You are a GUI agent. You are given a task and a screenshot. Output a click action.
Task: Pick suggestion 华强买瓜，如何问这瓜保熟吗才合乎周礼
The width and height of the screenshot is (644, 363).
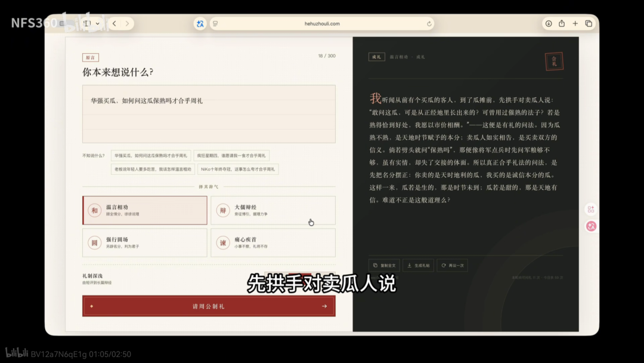tap(151, 155)
